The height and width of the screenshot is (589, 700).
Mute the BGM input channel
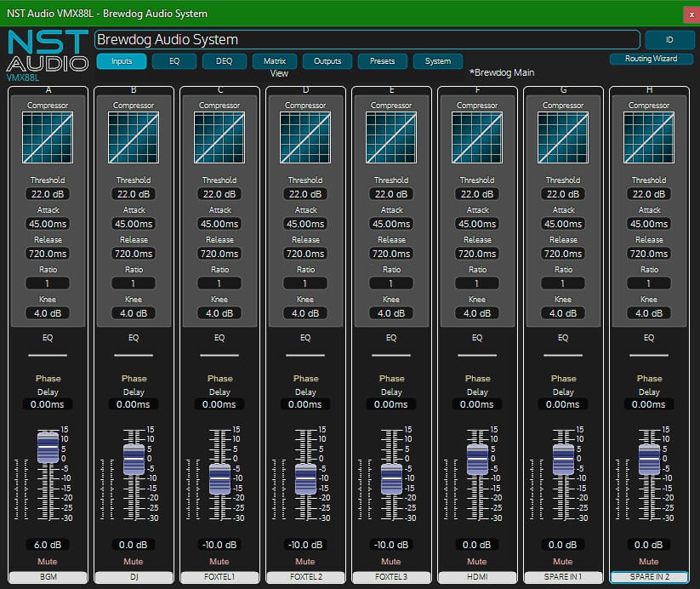click(x=48, y=561)
